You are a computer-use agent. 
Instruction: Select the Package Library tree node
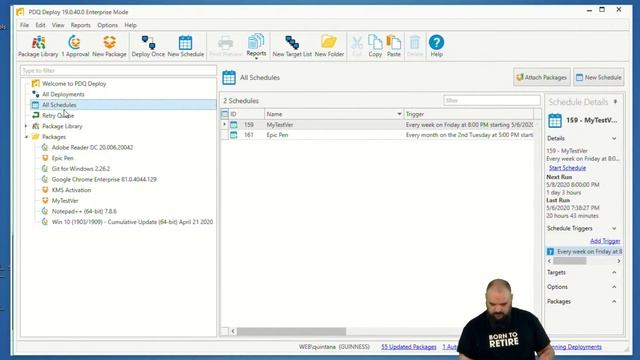pos(62,126)
